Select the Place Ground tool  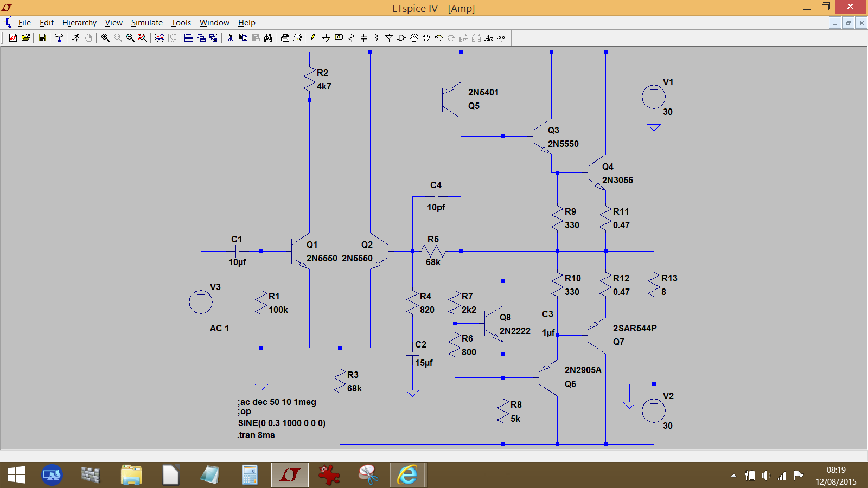click(x=326, y=37)
